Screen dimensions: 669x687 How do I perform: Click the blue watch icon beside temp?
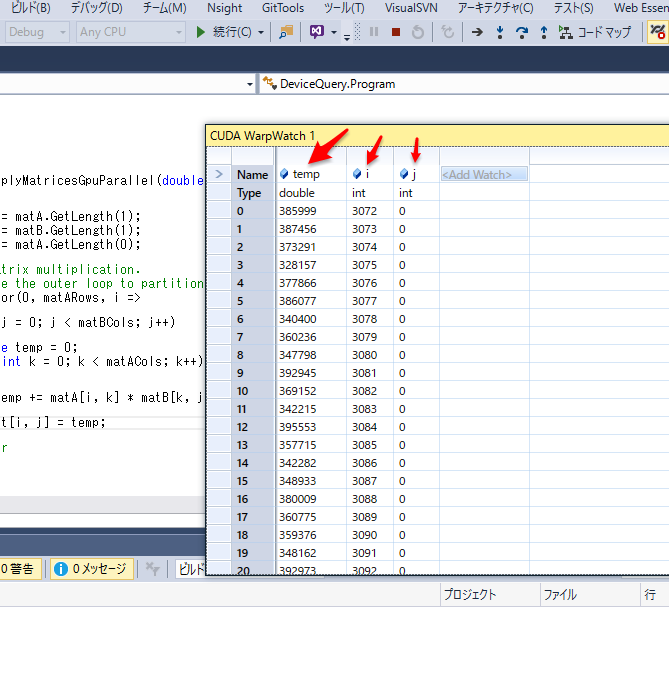[x=284, y=174]
